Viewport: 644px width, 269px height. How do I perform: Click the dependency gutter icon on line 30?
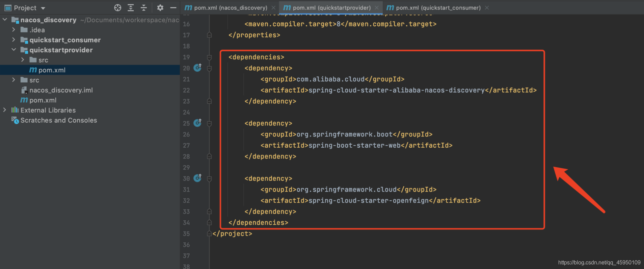tap(197, 178)
